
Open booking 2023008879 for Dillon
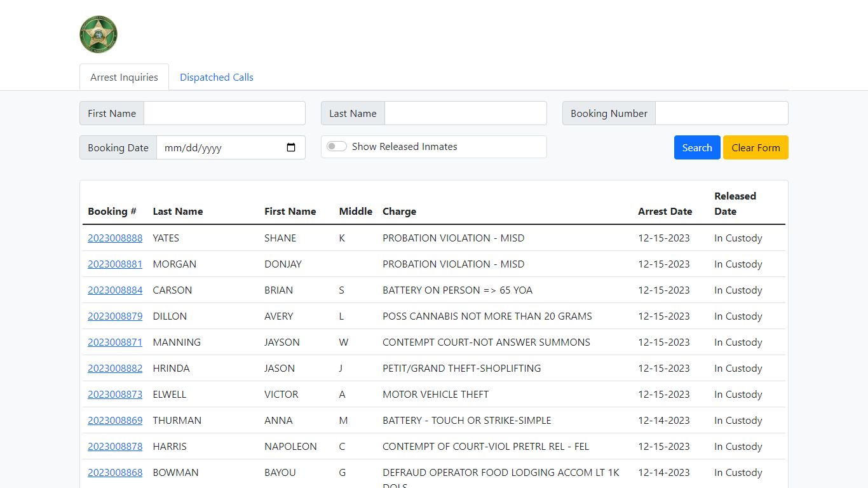pos(115,316)
